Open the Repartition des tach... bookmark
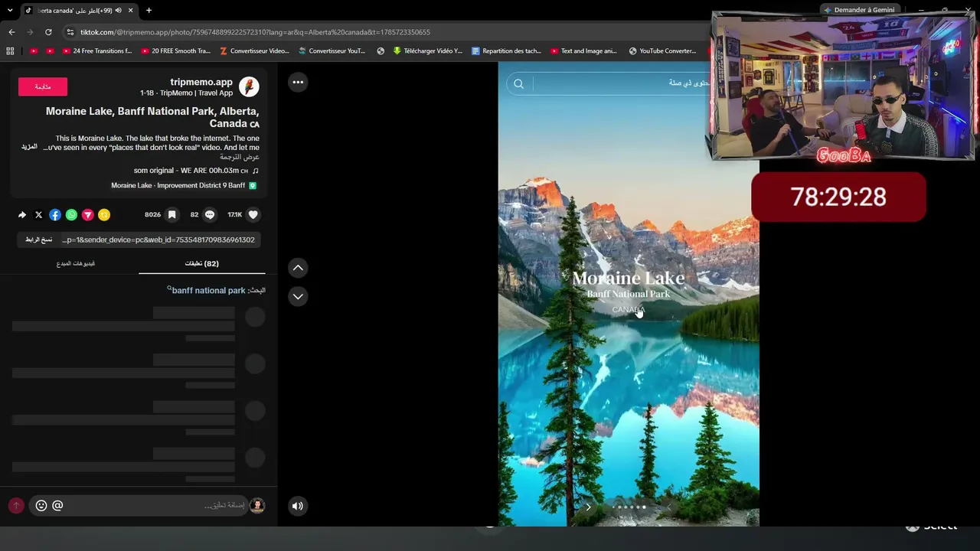The height and width of the screenshot is (551, 980). [x=506, y=51]
